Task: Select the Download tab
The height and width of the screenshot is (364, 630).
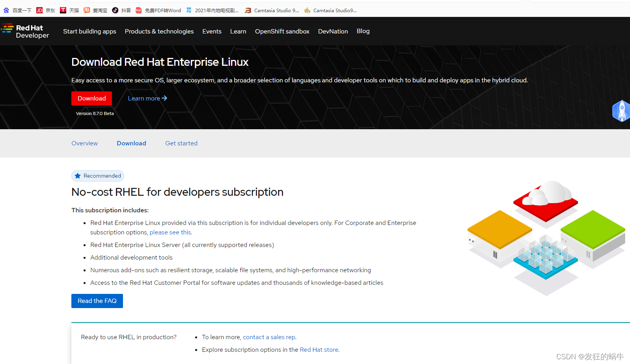Action: coord(131,143)
